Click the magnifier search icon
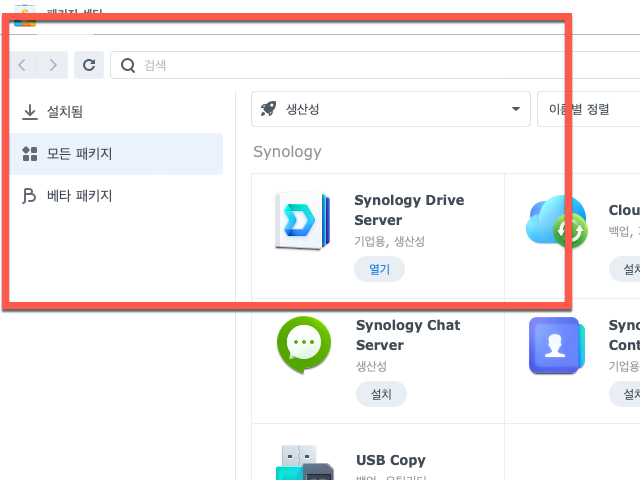640x480 pixels. 128,65
